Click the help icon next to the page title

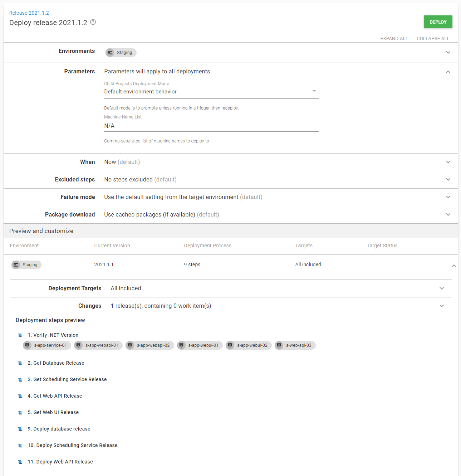[x=93, y=22]
